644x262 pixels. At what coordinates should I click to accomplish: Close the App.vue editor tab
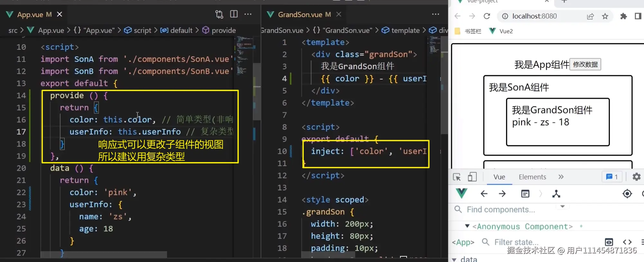pos(60,14)
